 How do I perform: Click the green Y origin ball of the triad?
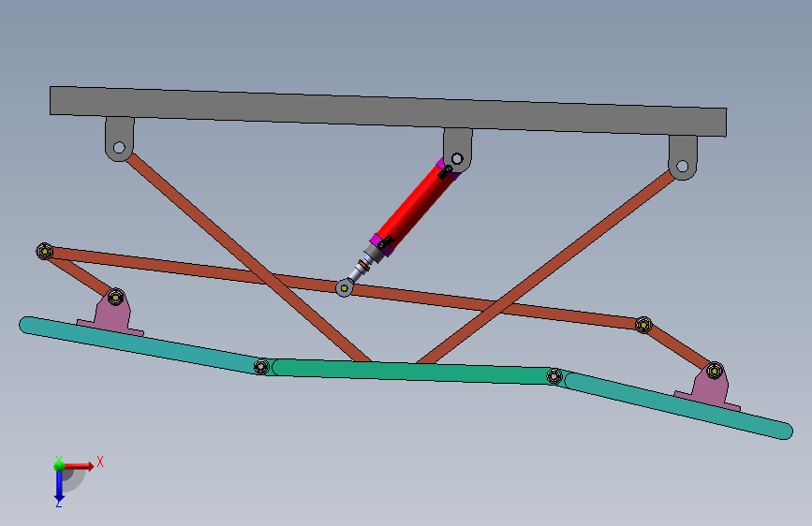[59, 466]
